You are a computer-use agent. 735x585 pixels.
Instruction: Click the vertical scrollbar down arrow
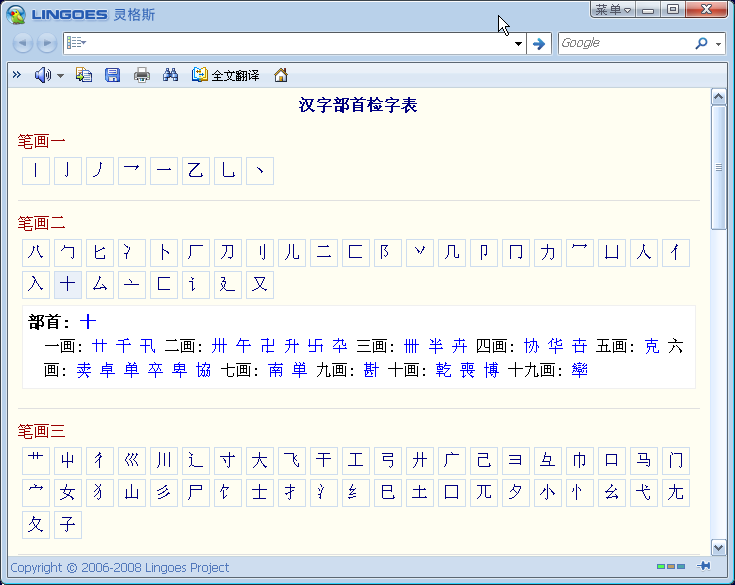point(717,546)
